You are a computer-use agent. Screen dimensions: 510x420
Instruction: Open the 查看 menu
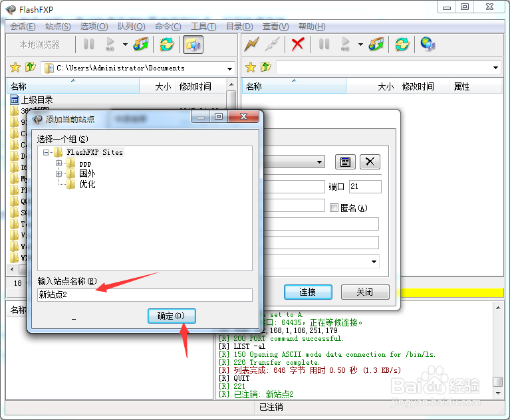[x=275, y=27]
